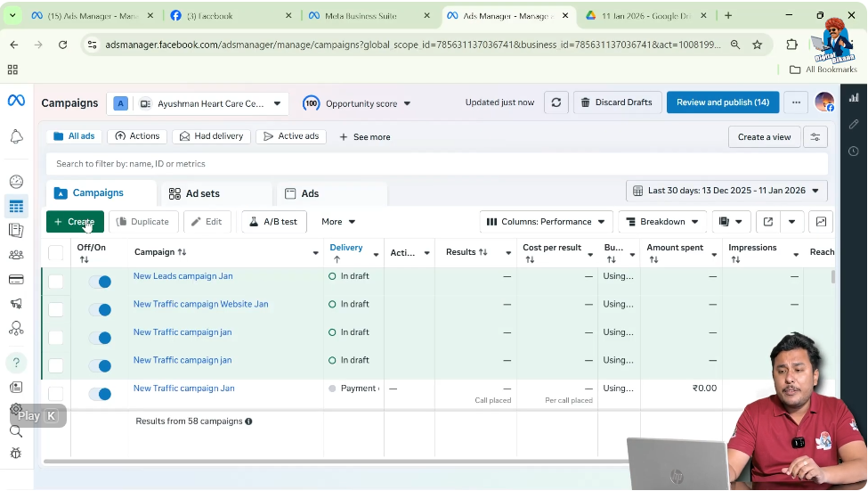Open New Traffic campaign Website Jan link

(x=200, y=304)
